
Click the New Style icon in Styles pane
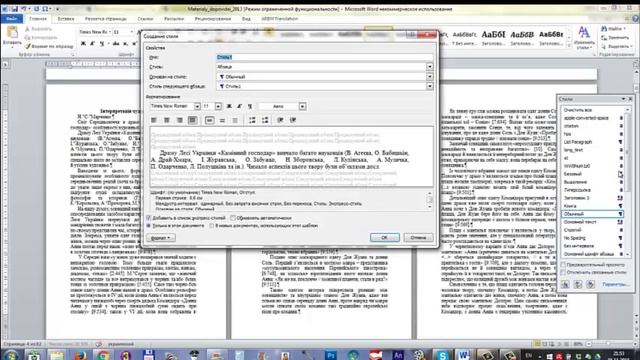(565, 284)
